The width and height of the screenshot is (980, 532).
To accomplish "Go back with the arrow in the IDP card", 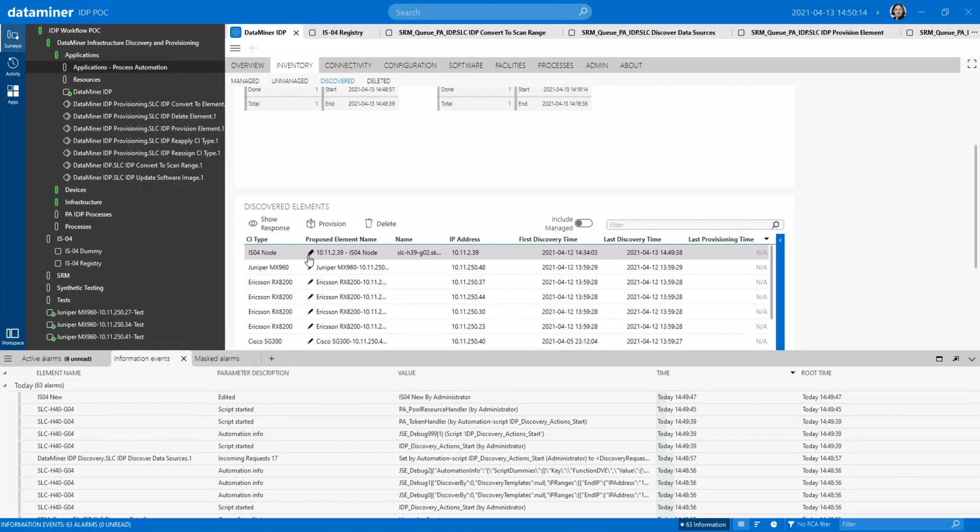I will [254, 48].
